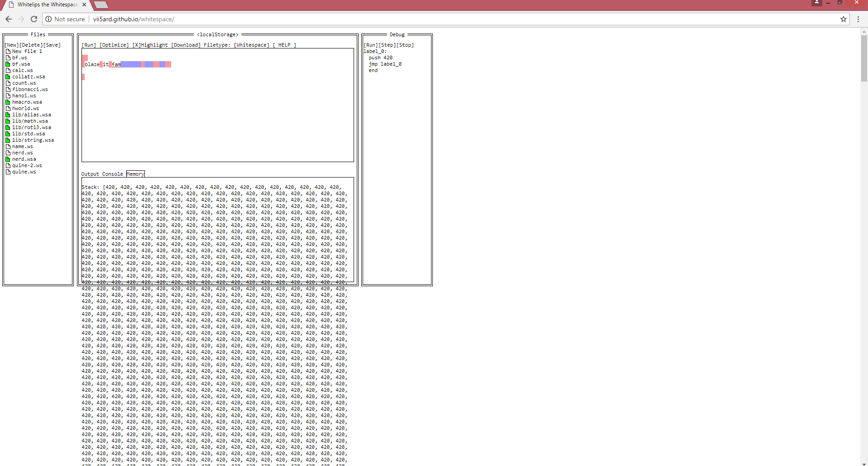Open the Chrome three-dot menu
The width and height of the screenshot is (868, 466).
click(x=858, y=19)
